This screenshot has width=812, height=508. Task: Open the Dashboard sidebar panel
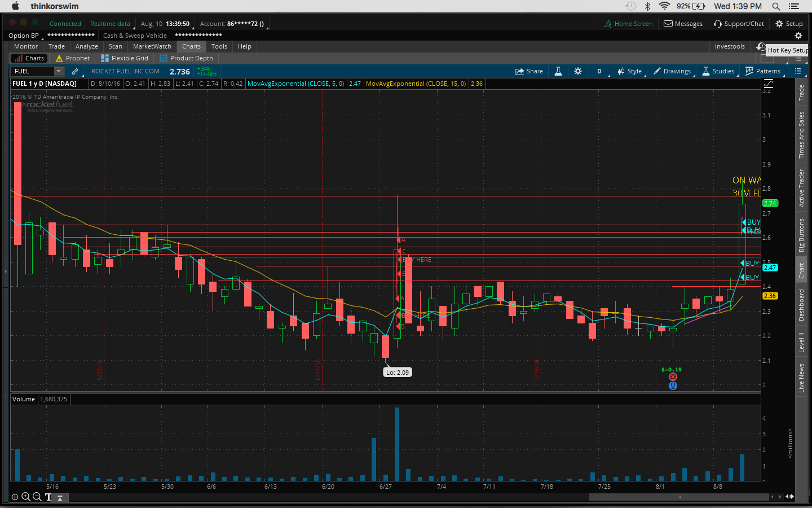pos(801,305)
